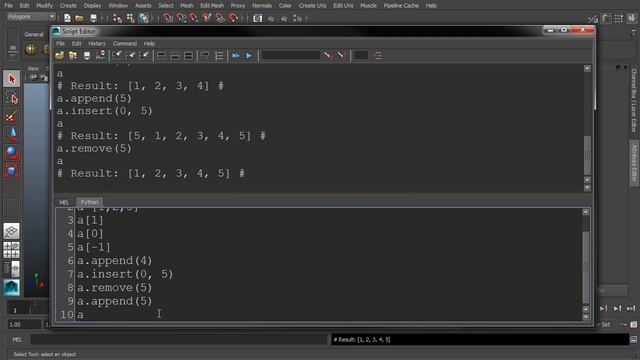Open the Polygons menu set dropdown
640x360 pixels.
[x=31, y=17]
